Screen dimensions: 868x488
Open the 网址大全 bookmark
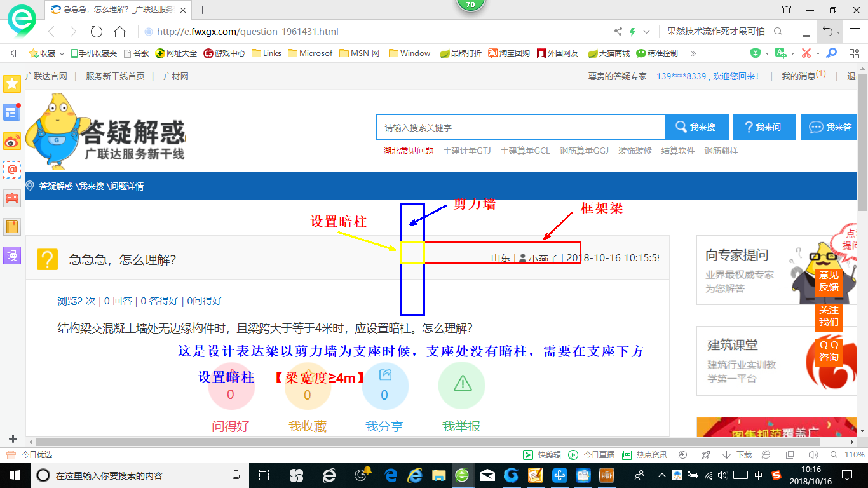pos(176,53)
